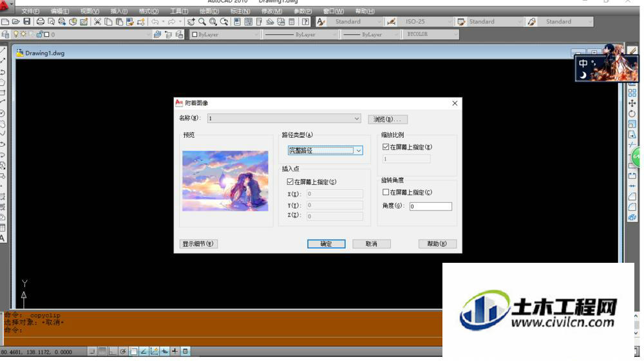Click the Match Properties icon
This screenshot has height=362, width=644.
(x=130, y=21)
